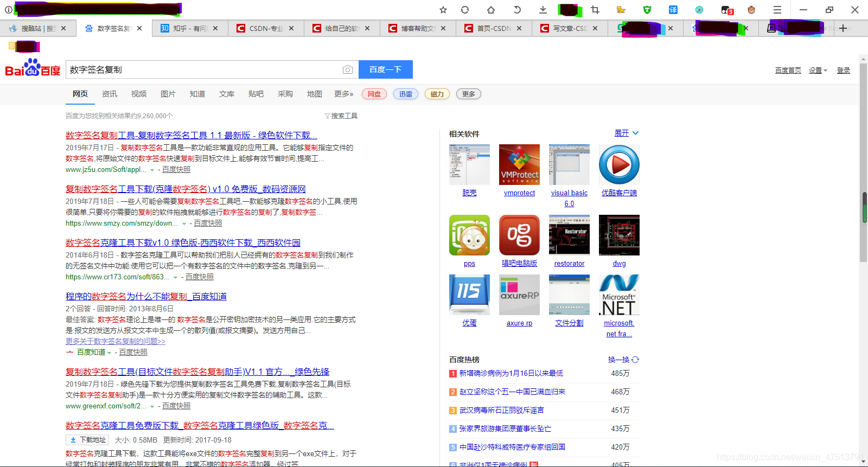
Task: Open the visual basic 6.0 software thumbnail
Action: tap(569, 164)
